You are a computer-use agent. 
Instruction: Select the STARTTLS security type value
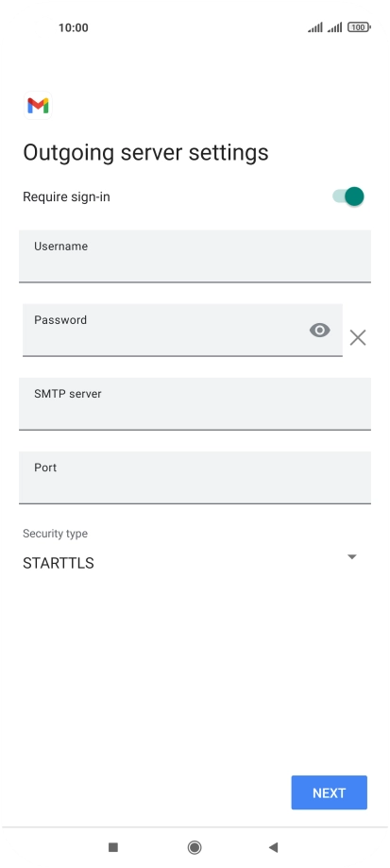tap(59, 564)
